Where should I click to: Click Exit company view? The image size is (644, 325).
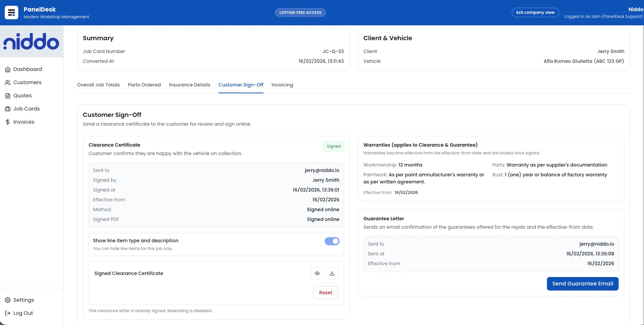click(535, 12)
